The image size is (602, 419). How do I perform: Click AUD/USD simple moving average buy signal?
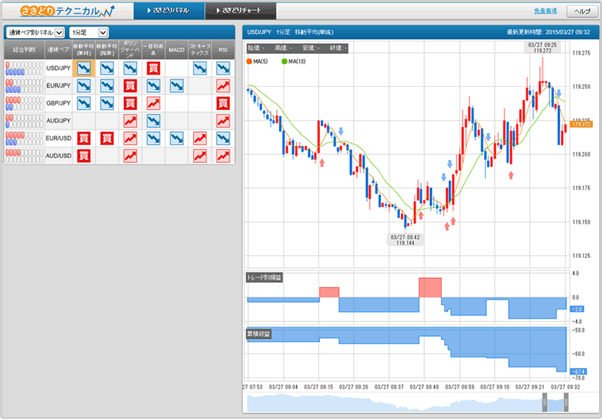(84, 156)
